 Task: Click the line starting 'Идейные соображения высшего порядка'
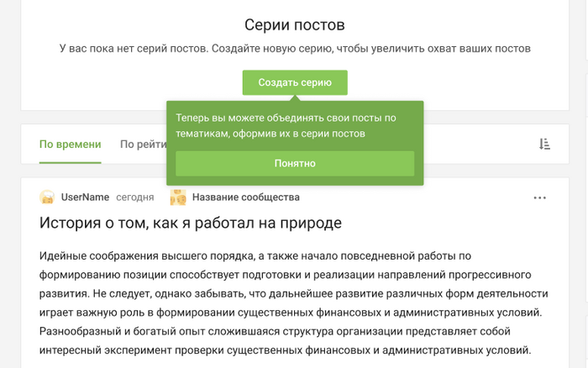pos(252,255)
